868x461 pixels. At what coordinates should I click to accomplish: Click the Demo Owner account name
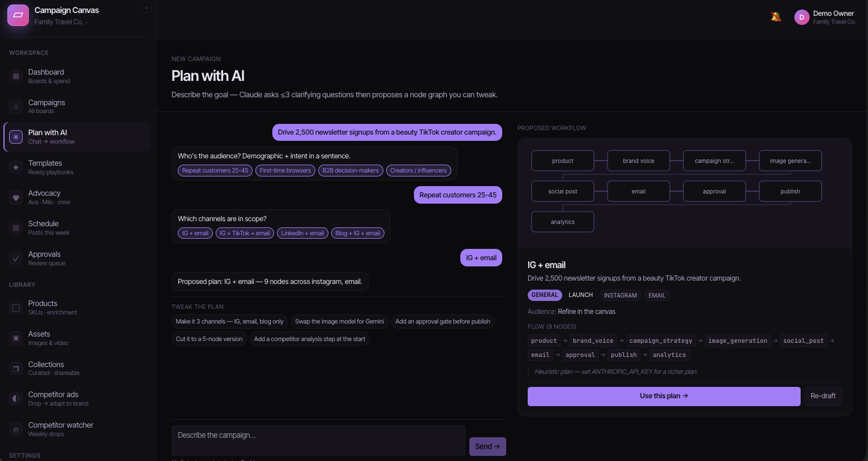pyautogui.click(x=833, y=14)
